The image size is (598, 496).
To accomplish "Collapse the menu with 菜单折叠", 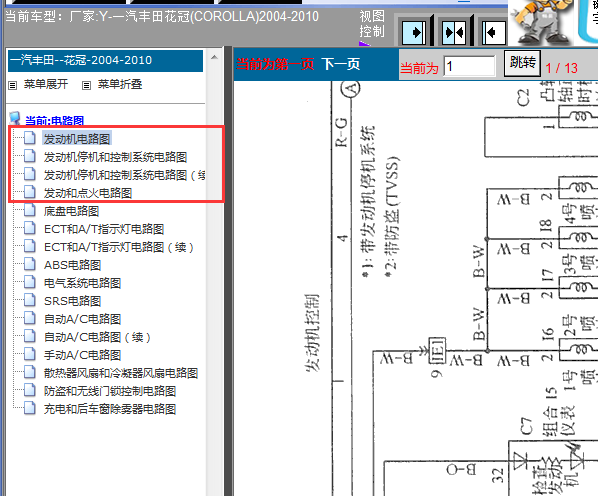I will pos(120,84).
